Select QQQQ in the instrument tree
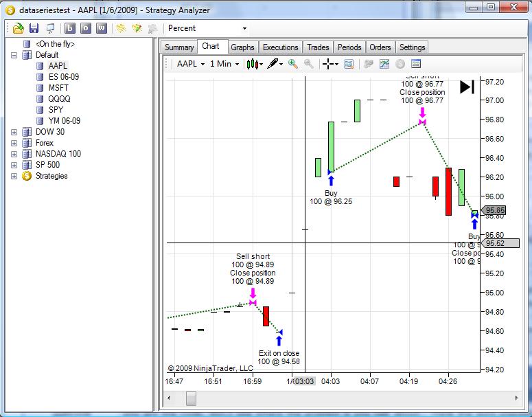The width and height of the screenshot is (532, 417). click(x=59, y=99)
